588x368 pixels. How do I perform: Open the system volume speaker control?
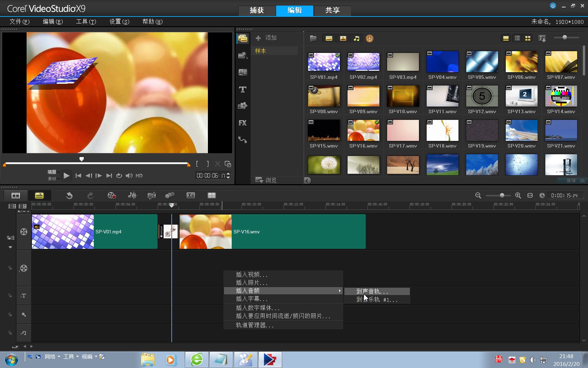point(129,176)
